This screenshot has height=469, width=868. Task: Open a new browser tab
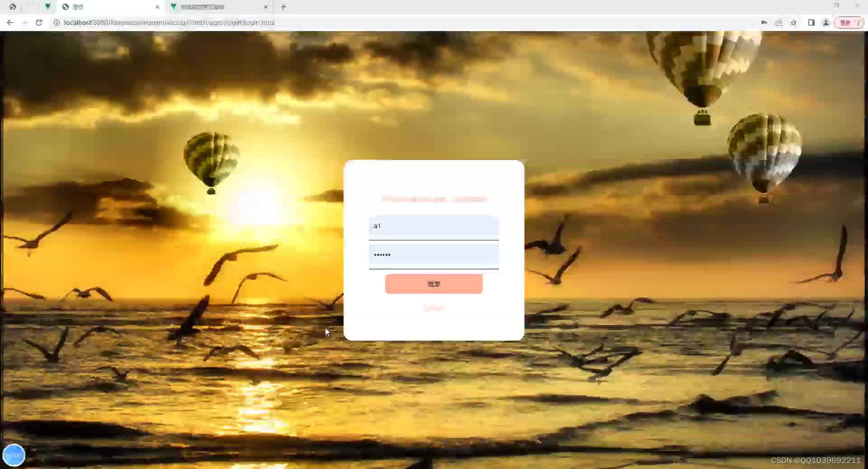(283, 7)
